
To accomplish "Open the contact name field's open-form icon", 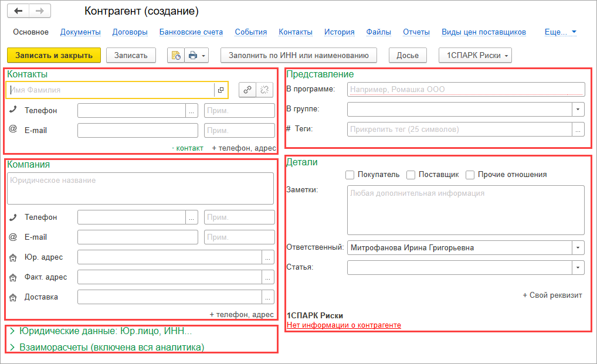I will pos(221,90).
